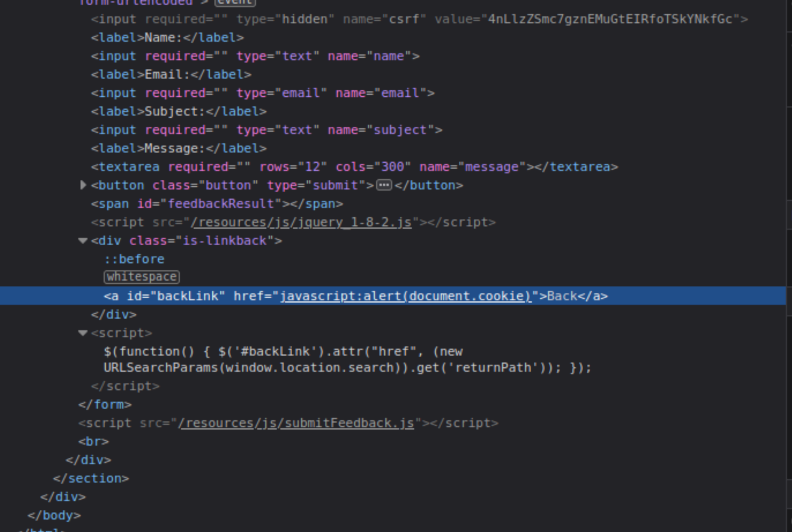Click the closing </body> tag
Image resolution: width=792 pixels, height=532 pixels.
(x=54, y=516)
